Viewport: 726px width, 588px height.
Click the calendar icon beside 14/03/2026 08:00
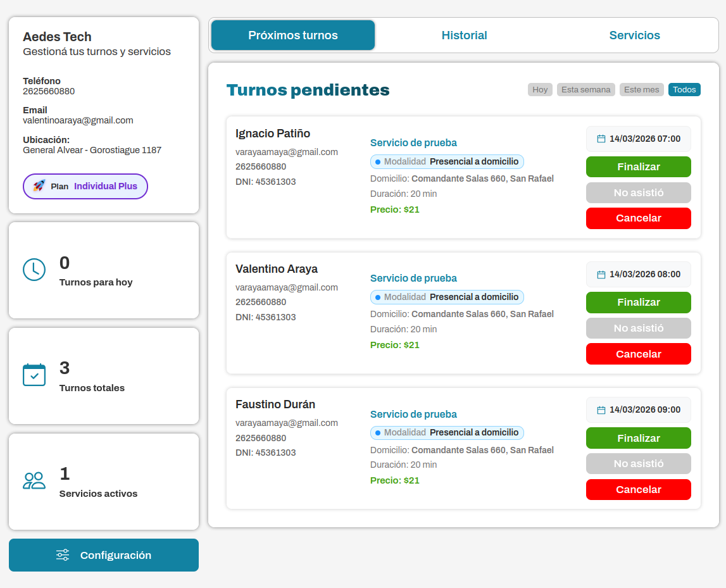pyautogui.click(x=600, y=274)
